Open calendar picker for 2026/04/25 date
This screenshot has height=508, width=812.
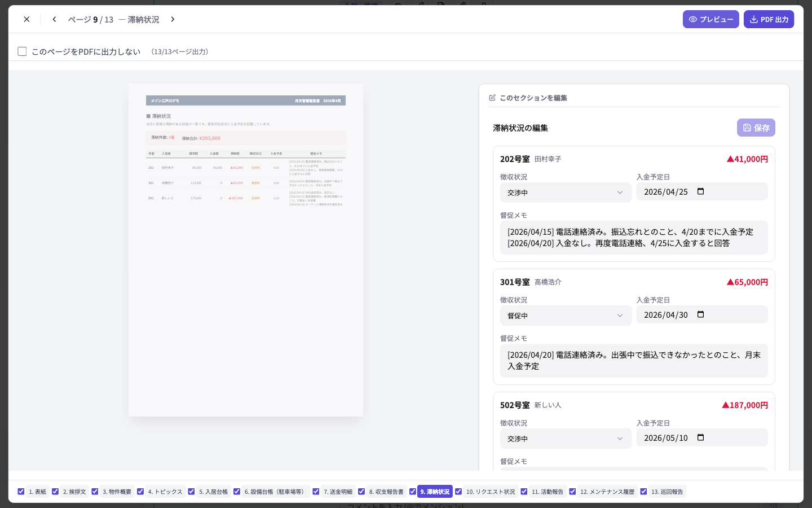pyautogui.click(x=701, y=191)
